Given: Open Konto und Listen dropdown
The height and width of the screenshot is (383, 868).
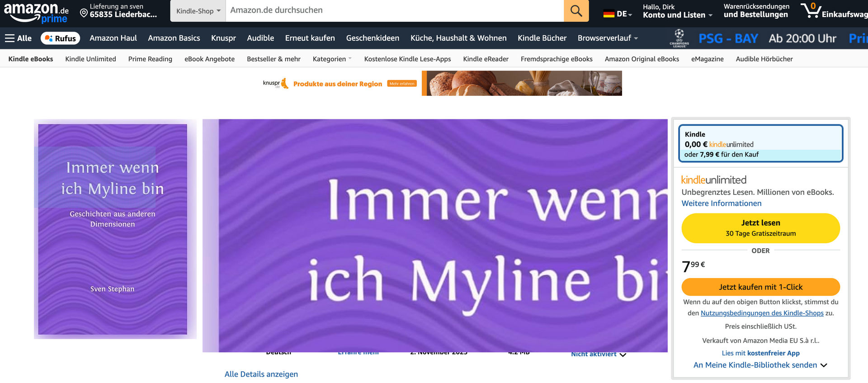Looking at the screenshot, I should click(x=677, y=11).
